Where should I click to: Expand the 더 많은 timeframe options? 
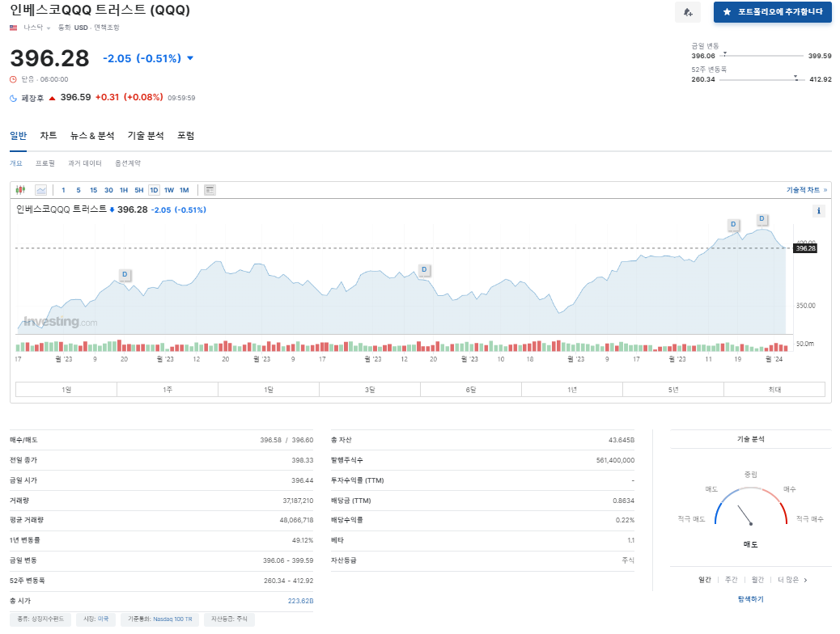792,579
